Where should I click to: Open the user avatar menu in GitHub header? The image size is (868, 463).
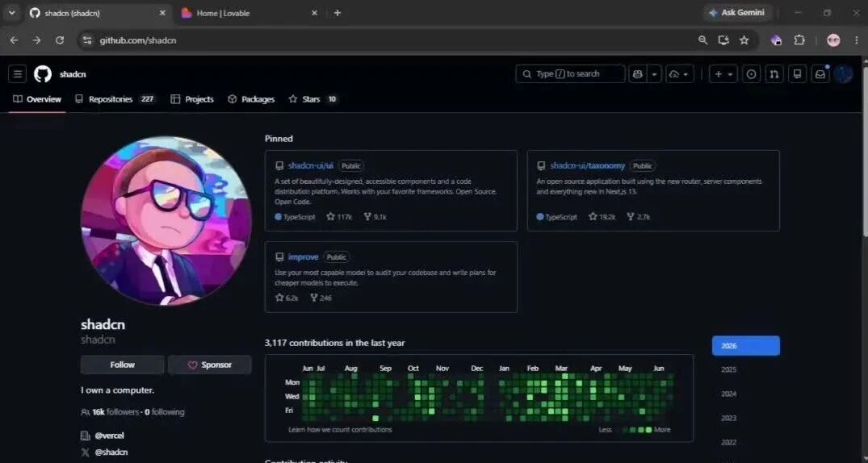click(x=844, y=74)
